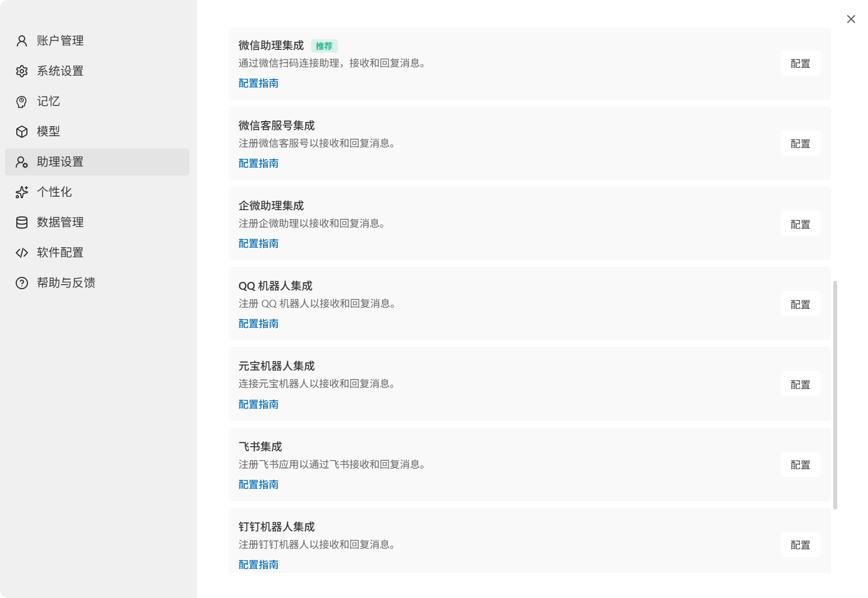The height and width of the screenshot is (598, 868).
Task: Open 配置指南 link under QQ 机器人集成
Action: [x=258, y=323]
